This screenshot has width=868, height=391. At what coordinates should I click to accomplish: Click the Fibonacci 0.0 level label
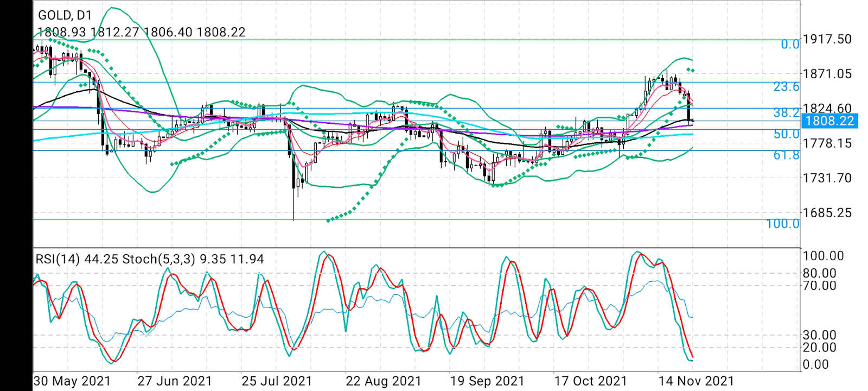click(790, 45)
